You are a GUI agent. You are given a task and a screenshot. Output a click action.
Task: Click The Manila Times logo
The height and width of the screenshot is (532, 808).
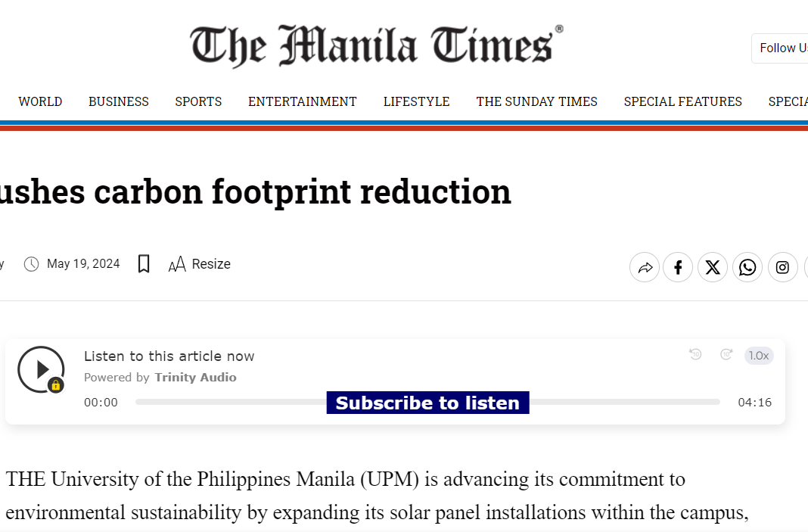(x=377, y=46)
